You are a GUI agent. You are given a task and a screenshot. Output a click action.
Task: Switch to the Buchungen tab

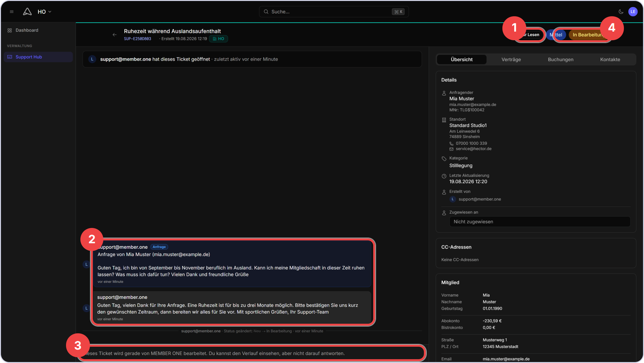[x=560, y=59]
